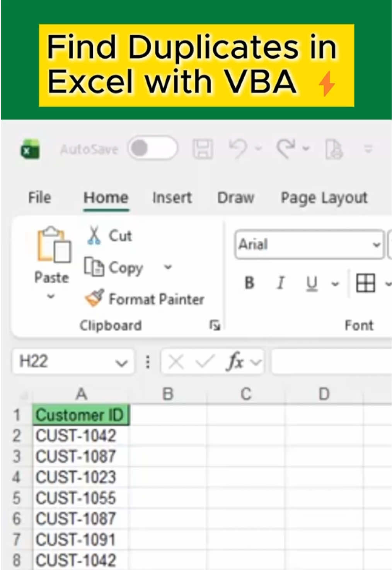Click the Save floppy disk icon

(203, 149)
